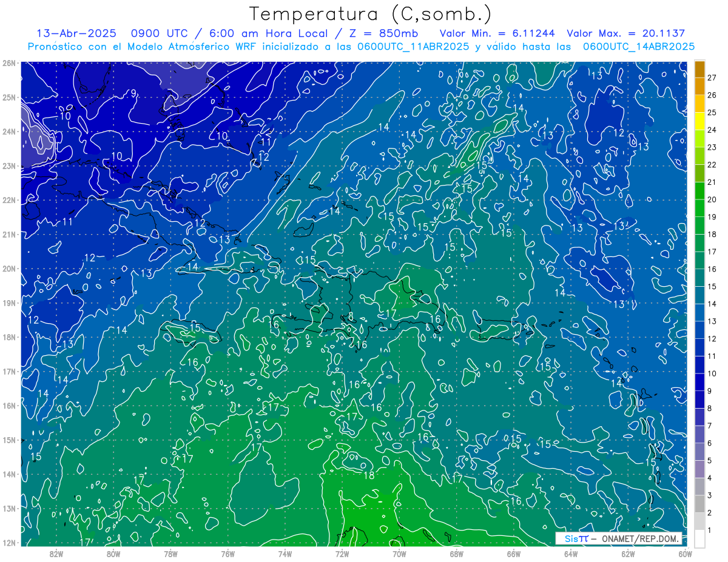Click the yellow swatch between 24 and 25
728x562 pixels.
click(699, 121)
